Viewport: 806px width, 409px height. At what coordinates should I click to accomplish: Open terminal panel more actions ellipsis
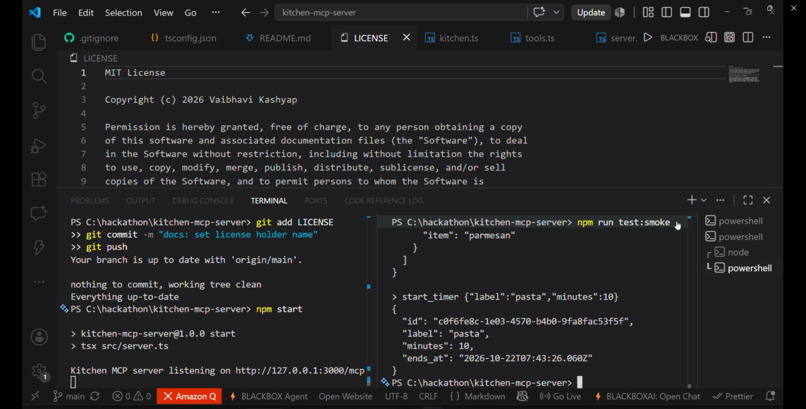click(720, 200)
